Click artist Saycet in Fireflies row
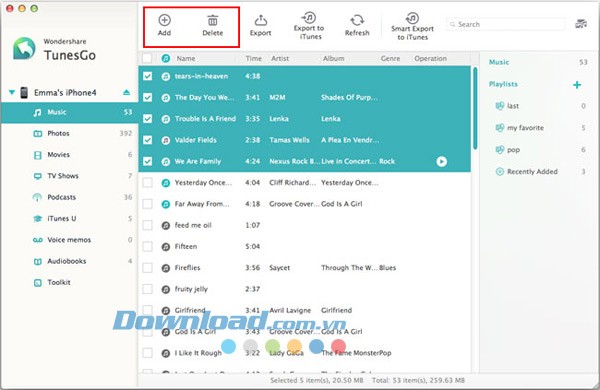This screenshot has width=600, height=390. tap(280, 268)
